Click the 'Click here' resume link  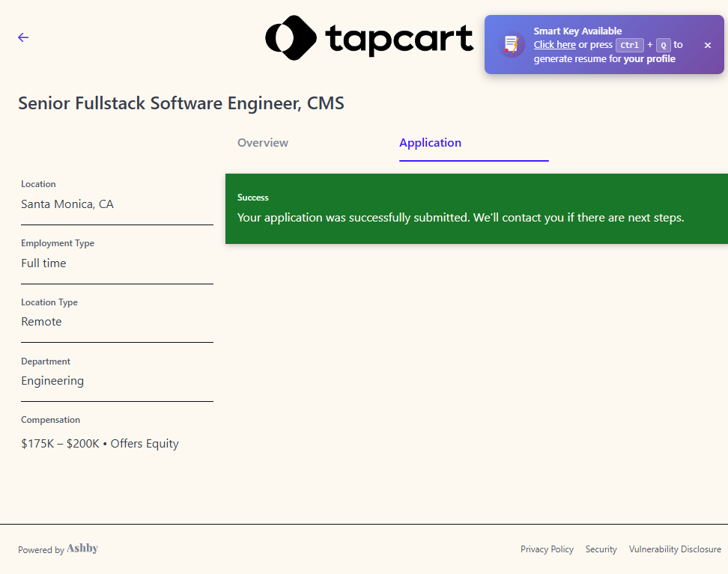click(x=554, y=45)
